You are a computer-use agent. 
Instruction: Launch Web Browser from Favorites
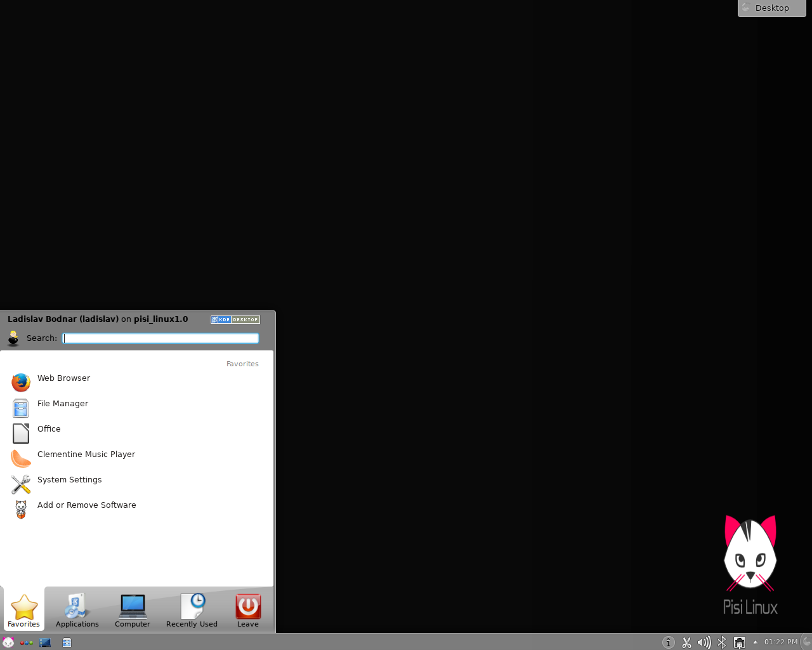[136, 382]
